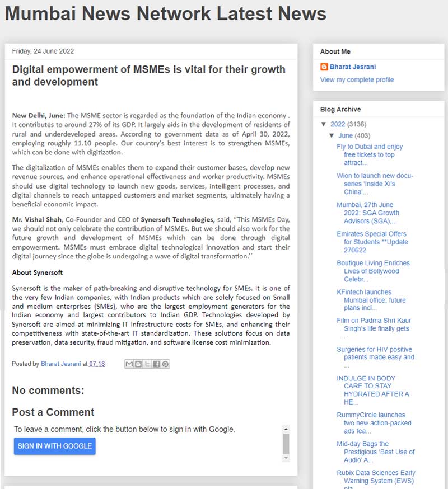Click the BlogThis! share icon
This screenshot has width=448, height=489.
(138, 364)
